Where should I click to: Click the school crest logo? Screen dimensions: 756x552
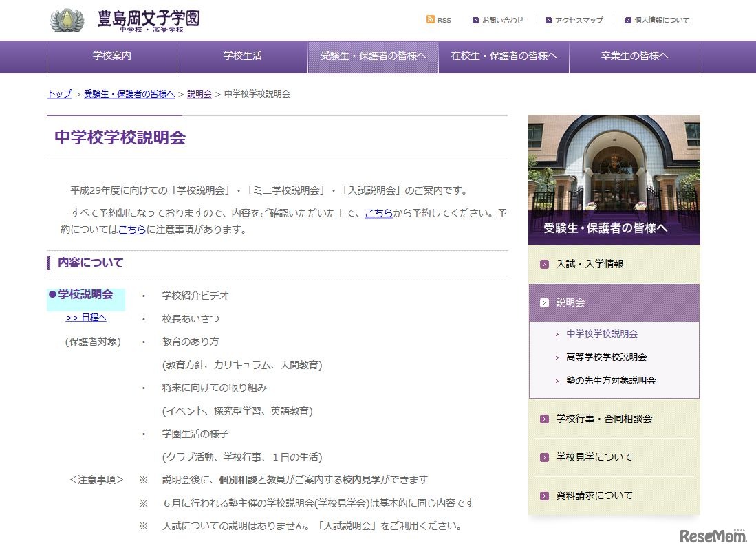point(67,20)
